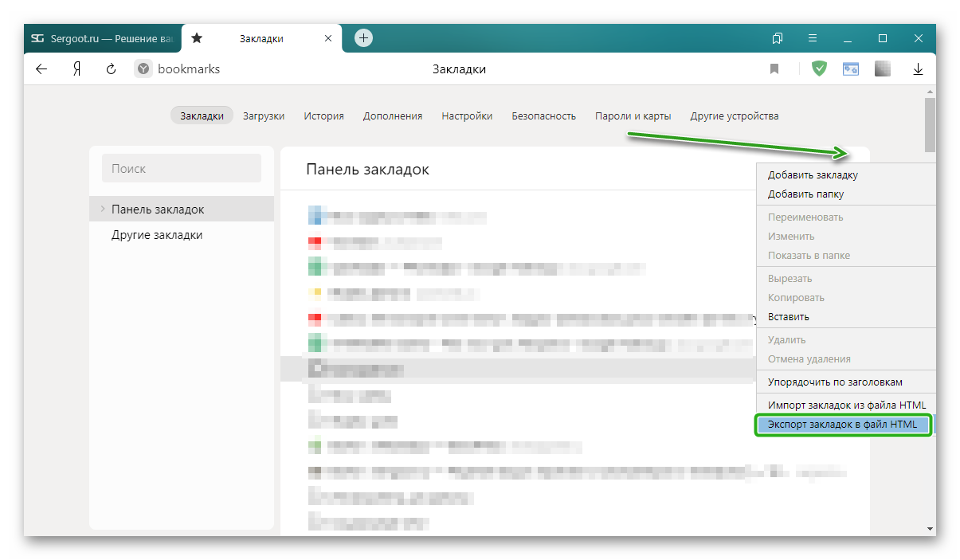
Task: Reload the page with the refresh icon
Action: 111,69
